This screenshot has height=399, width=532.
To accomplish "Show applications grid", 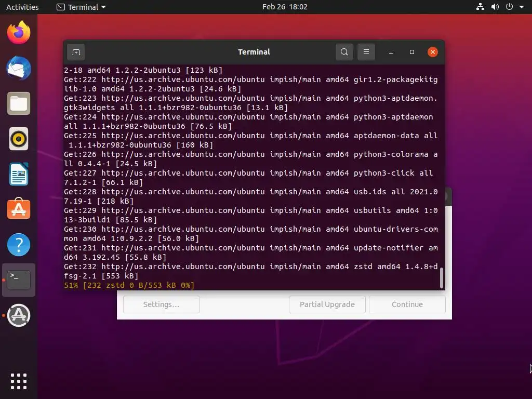I will [19, 381].
